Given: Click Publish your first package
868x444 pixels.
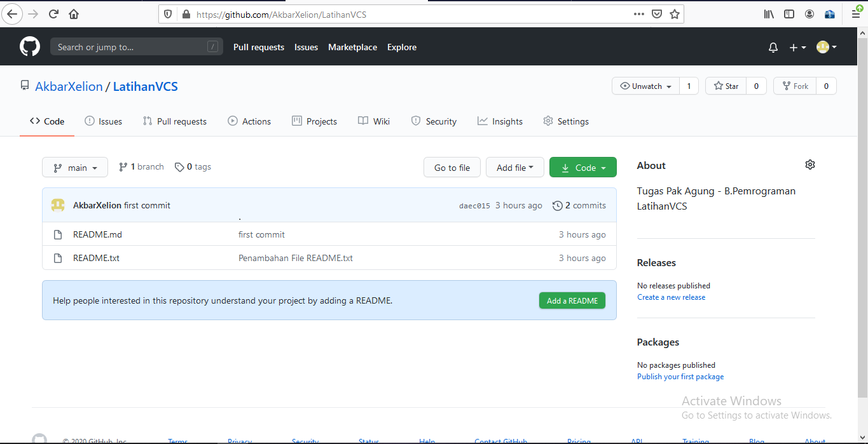Looking at the screenshot, I should (x=680, y=377).
